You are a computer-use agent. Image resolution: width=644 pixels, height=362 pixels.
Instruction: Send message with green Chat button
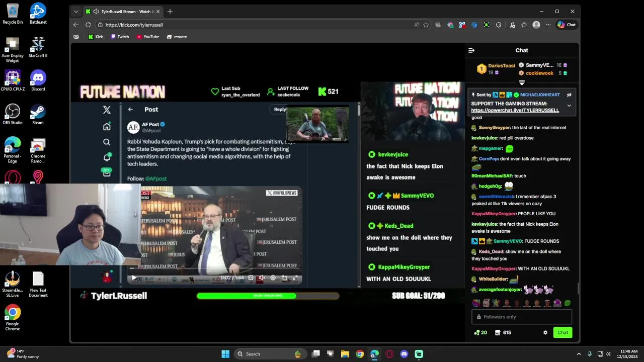562,332
